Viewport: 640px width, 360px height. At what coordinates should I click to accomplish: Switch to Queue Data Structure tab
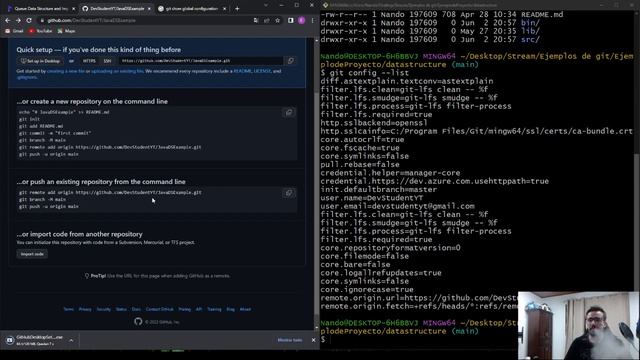[40, 9]
